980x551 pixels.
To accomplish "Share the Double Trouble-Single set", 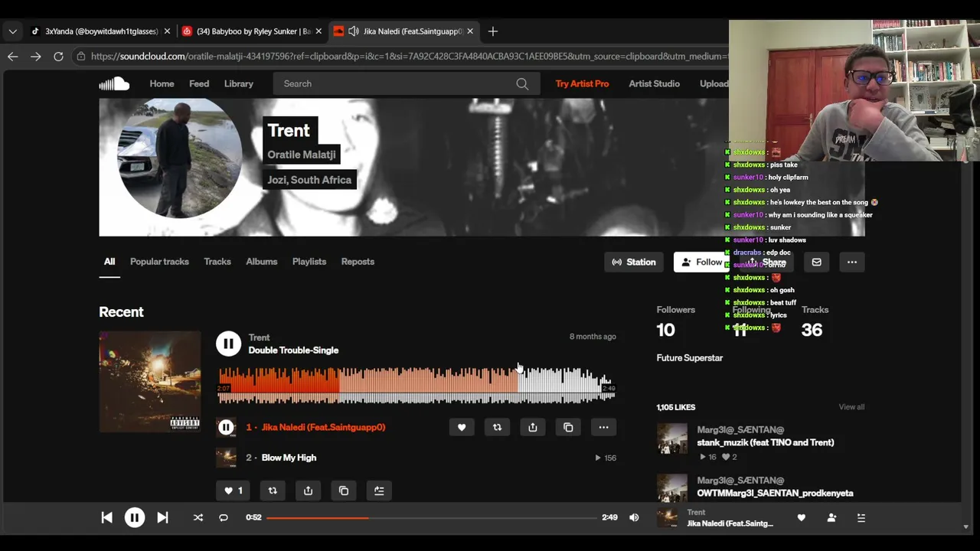I will pos(308,491).
